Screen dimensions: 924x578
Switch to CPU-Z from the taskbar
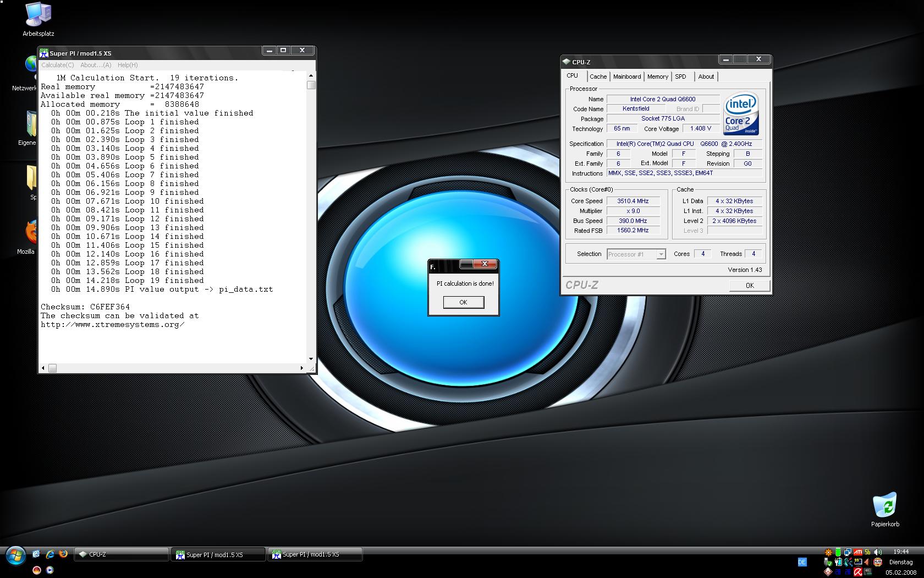tap(121, 554)
